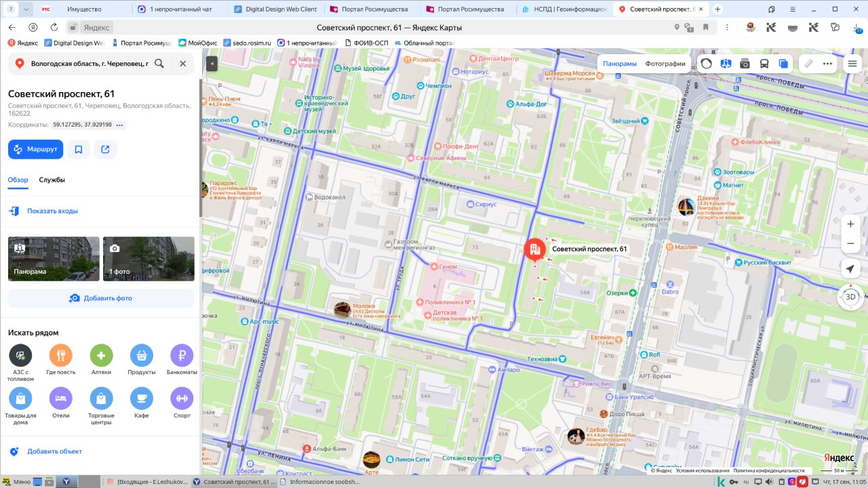Toggle Фотографии layer on map

(x=665, y=64)
